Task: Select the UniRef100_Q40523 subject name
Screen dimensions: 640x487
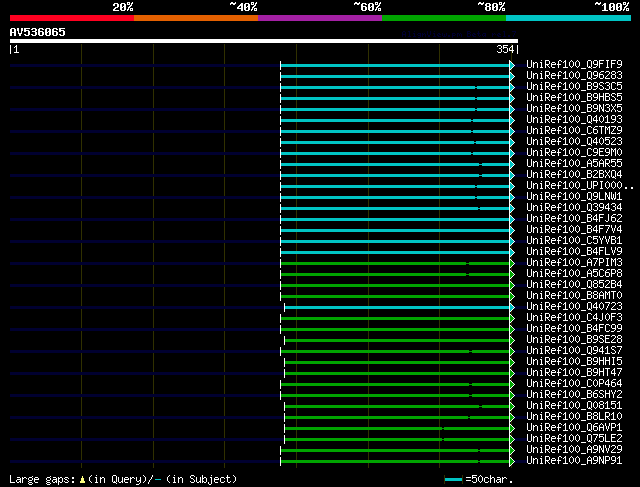Action: [x=574, y=142]
